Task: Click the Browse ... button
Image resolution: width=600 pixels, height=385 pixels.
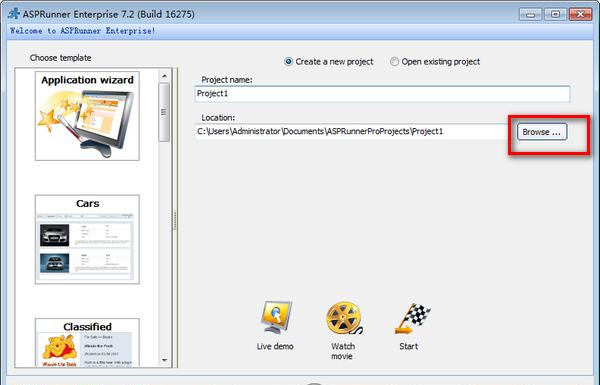Action: tap(542, 132)
